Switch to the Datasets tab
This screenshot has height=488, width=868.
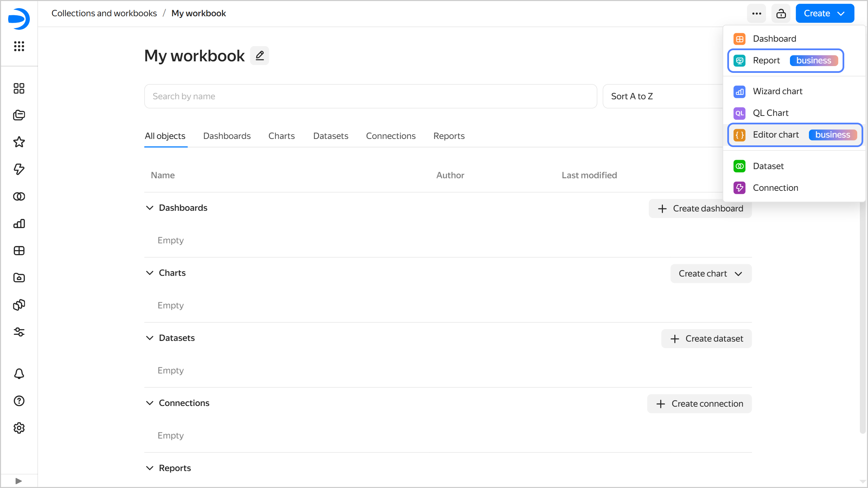(x=331, y=136)
